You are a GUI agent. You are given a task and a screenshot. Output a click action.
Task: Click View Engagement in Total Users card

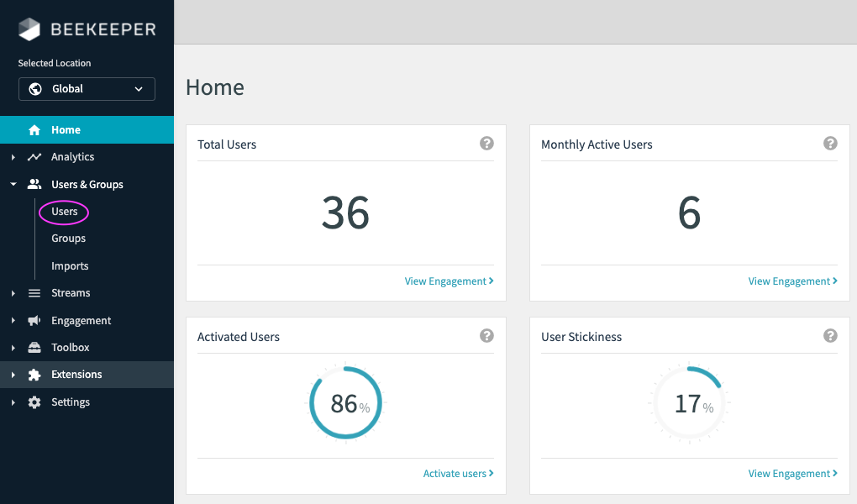(450, 281)
